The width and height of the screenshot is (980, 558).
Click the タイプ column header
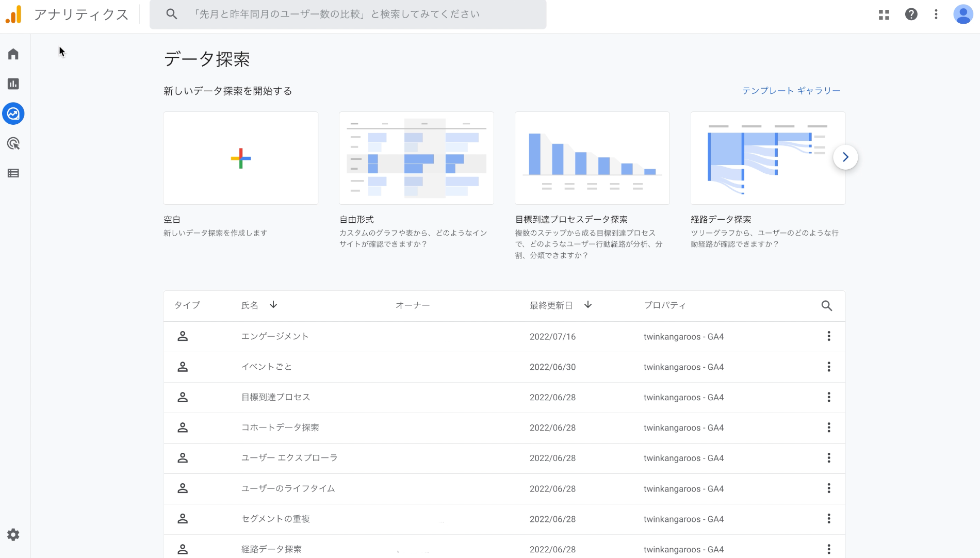click(187, 305)
